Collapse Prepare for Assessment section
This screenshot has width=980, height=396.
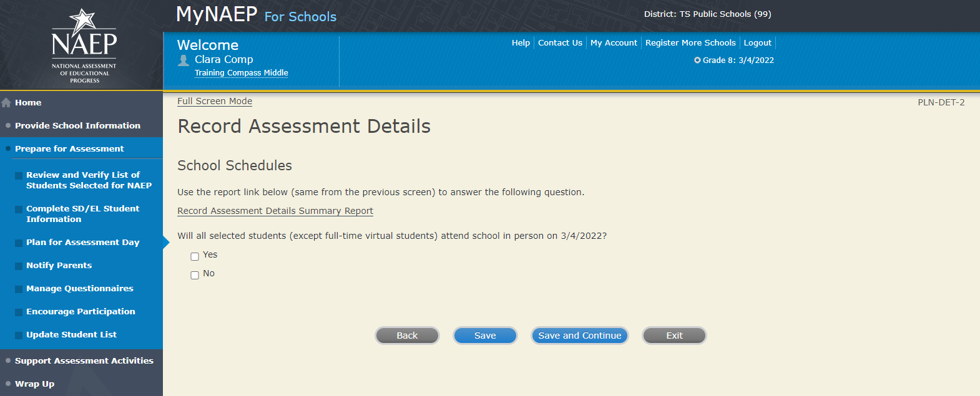pyautogui.click(x=69, y=148)
